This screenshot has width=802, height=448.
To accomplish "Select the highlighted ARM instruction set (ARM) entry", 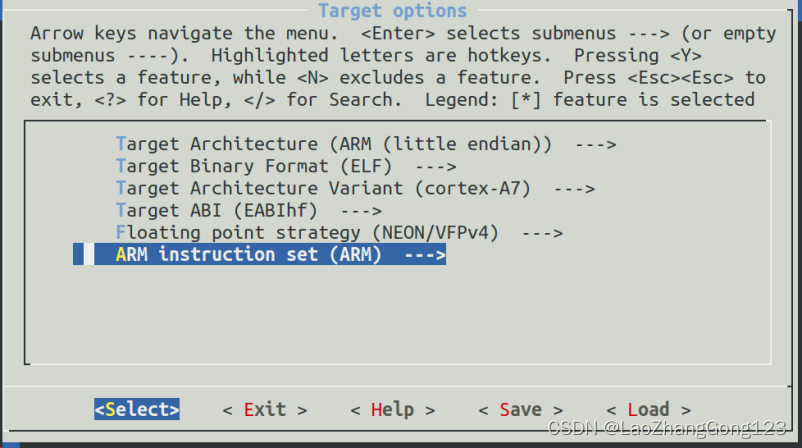I will (x=259, y=254).
